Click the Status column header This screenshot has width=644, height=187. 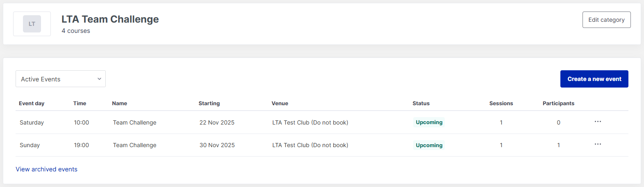(421, 104)
